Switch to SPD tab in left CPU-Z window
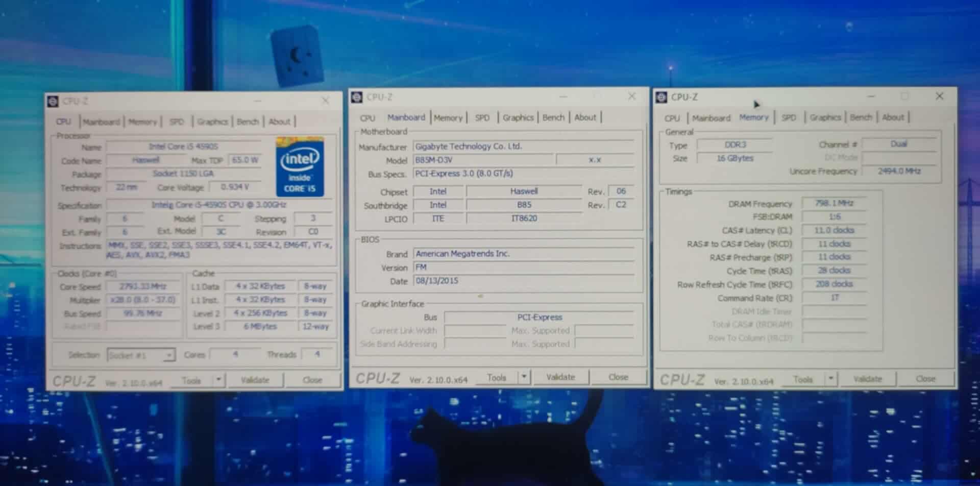This screenshot has width=980, height=486. pos(177,121)
